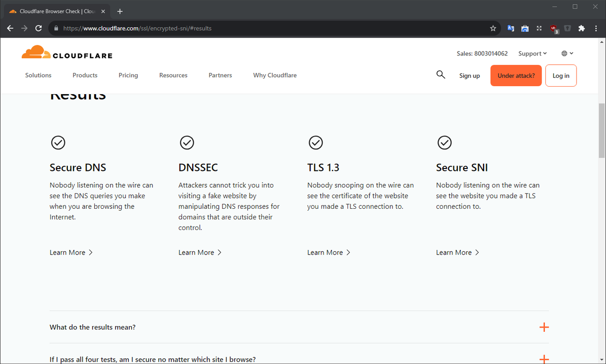Click the globe language selector
Image resolution: width=606 pixels, height=364 pixels.
coord(567,53)
